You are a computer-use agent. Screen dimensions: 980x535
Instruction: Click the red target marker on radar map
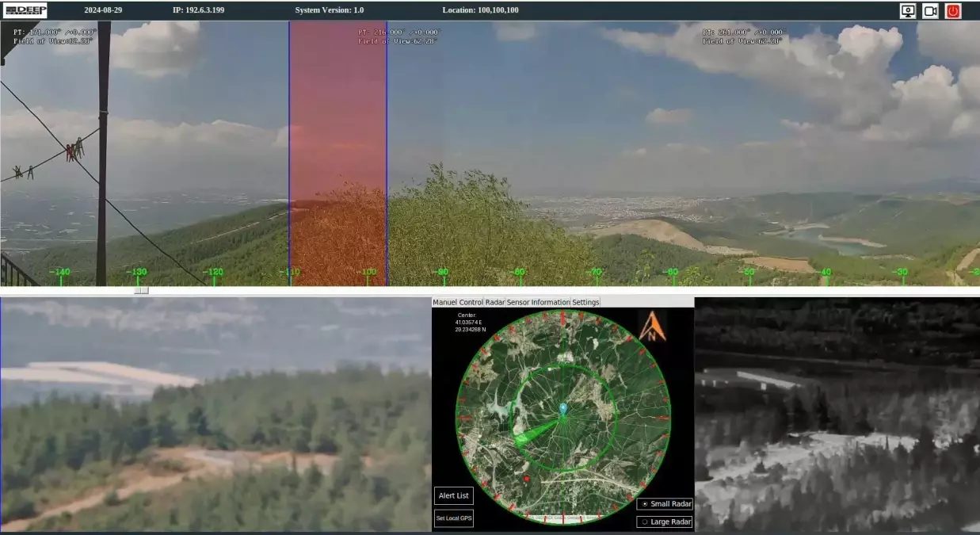(x=527, y=479)
